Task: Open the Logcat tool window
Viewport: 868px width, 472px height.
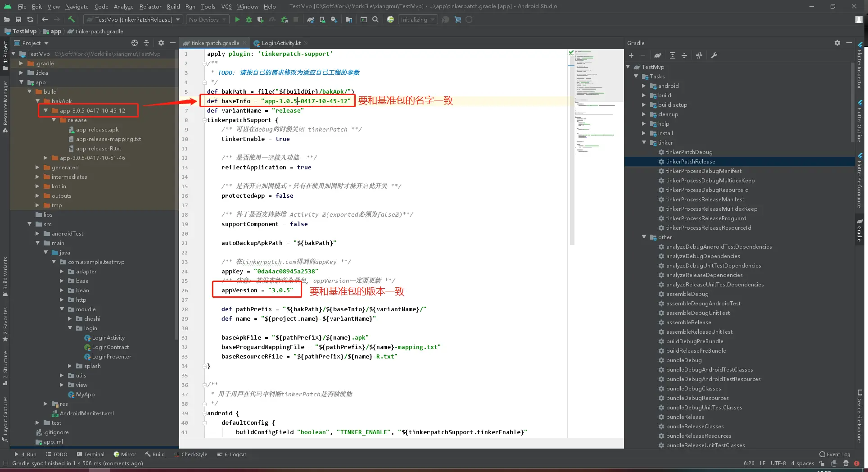Action: [231, 454]
